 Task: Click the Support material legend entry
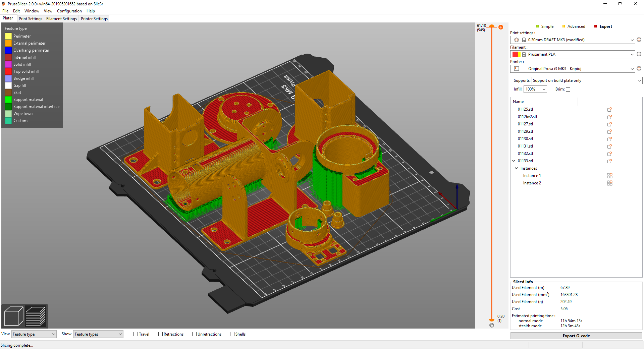[x=24, y=100]
